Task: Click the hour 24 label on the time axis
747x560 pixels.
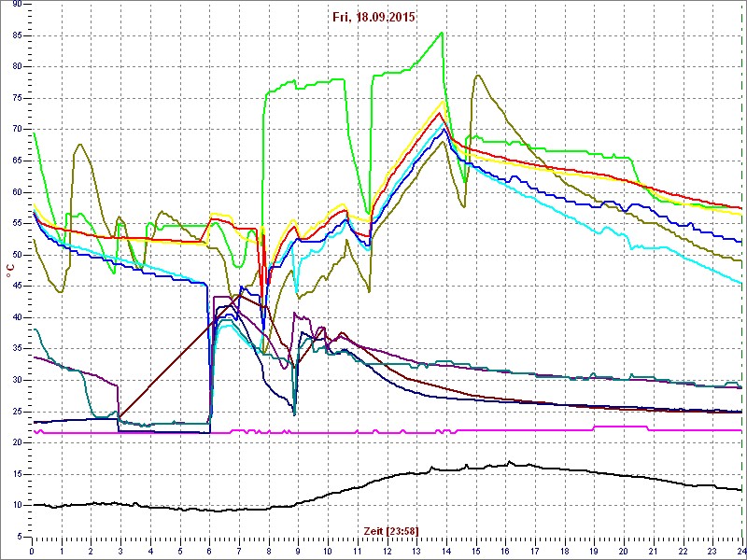Action: 741,553
